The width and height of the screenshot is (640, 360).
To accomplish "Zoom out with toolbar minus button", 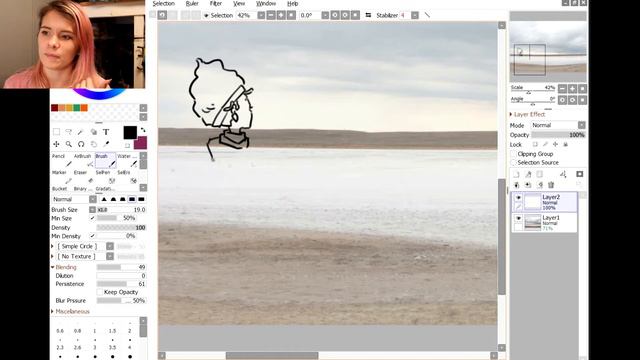I will coord(271,15).
